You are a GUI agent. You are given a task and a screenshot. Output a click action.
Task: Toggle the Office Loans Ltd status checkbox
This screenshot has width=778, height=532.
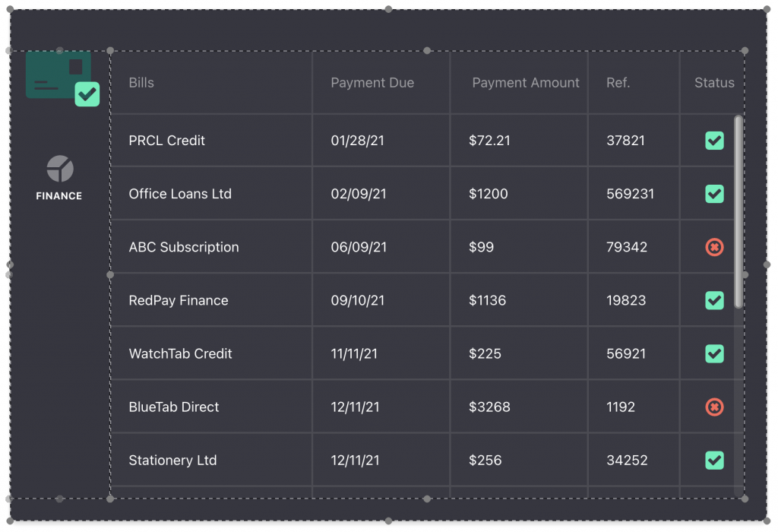(714, 194)
